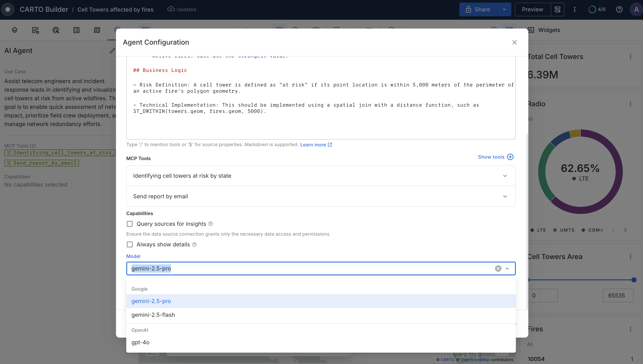
Task: Check the Always show details option
Action: (x=130, y=244)
